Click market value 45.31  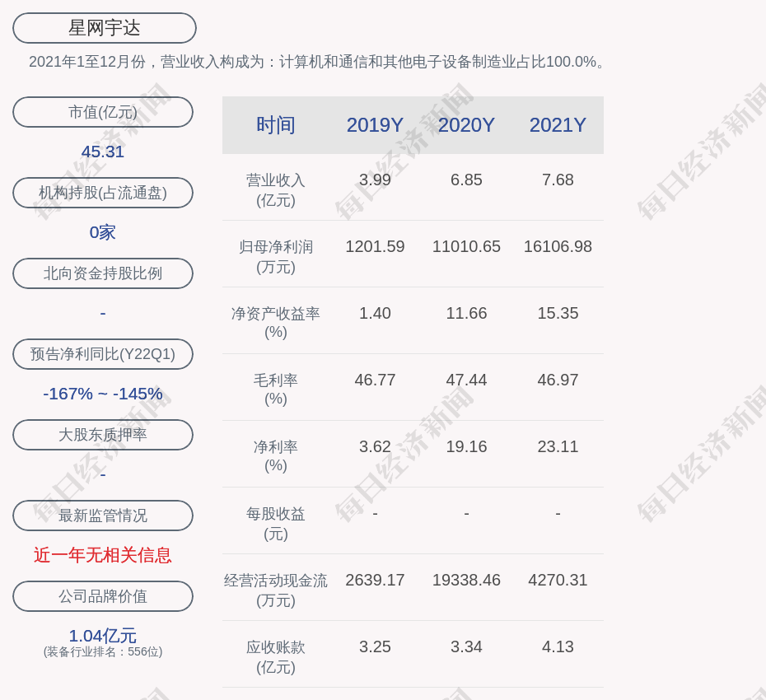103,152
